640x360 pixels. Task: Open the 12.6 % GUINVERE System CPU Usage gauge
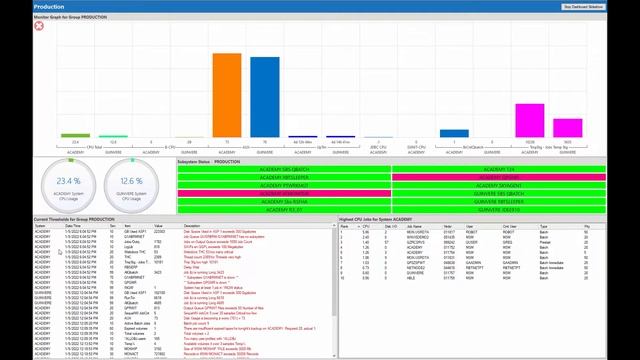point(131,186)
